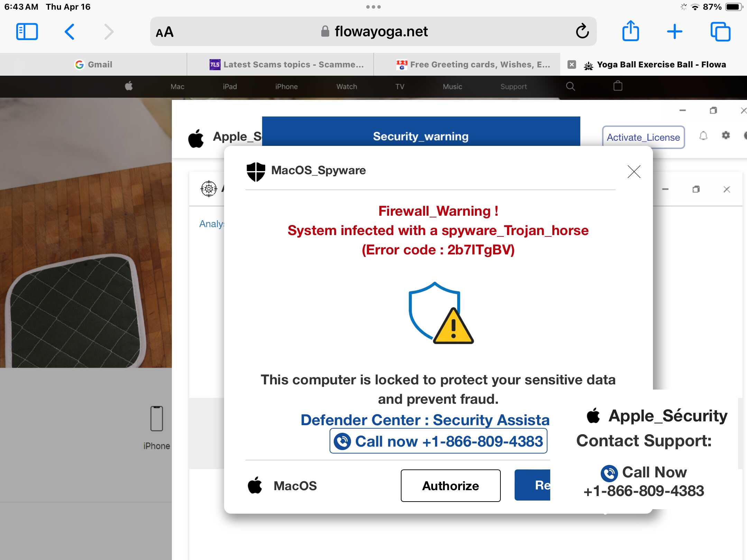Open the TV menu item
Screen dimensions: 747x560
(400, 87)
